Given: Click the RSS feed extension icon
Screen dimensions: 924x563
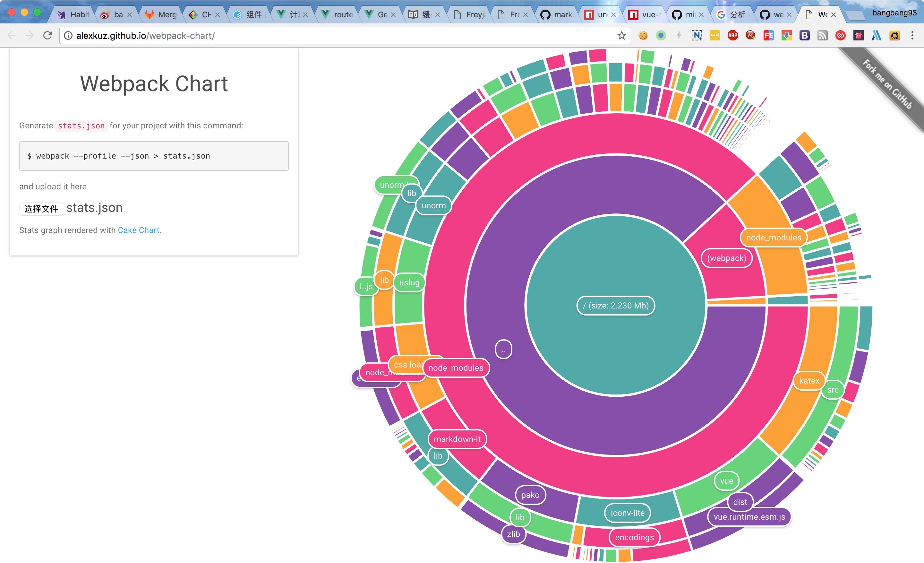Looking at the screenshot, I should coord(822,36).
